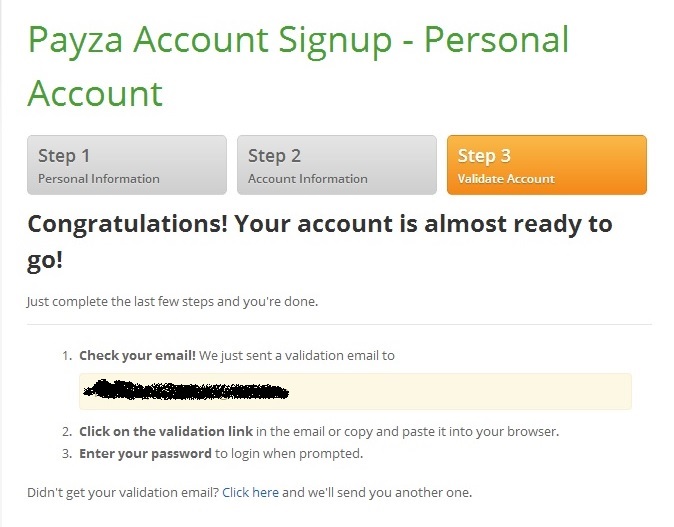Click the redacted email address box
The image size is (674, 527).
[x=355, y=392]
